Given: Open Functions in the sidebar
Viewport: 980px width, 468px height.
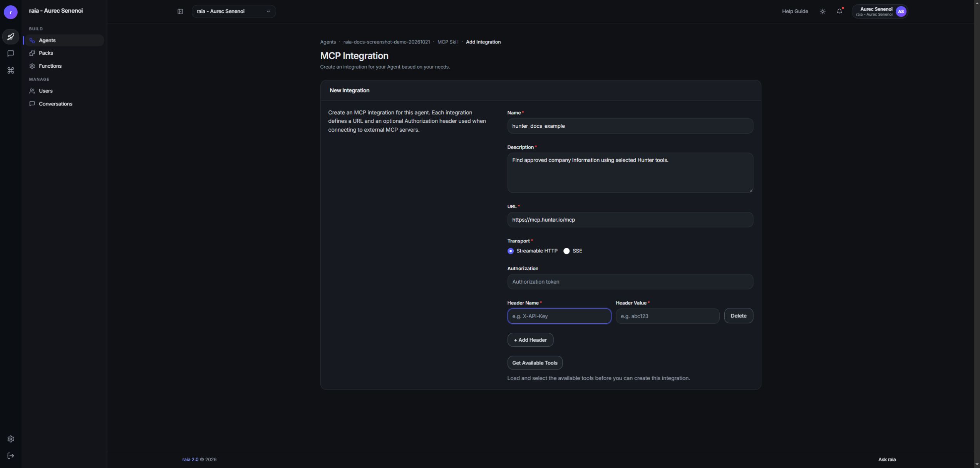Looking at the screenshot, I should click(x=64, y=66).
